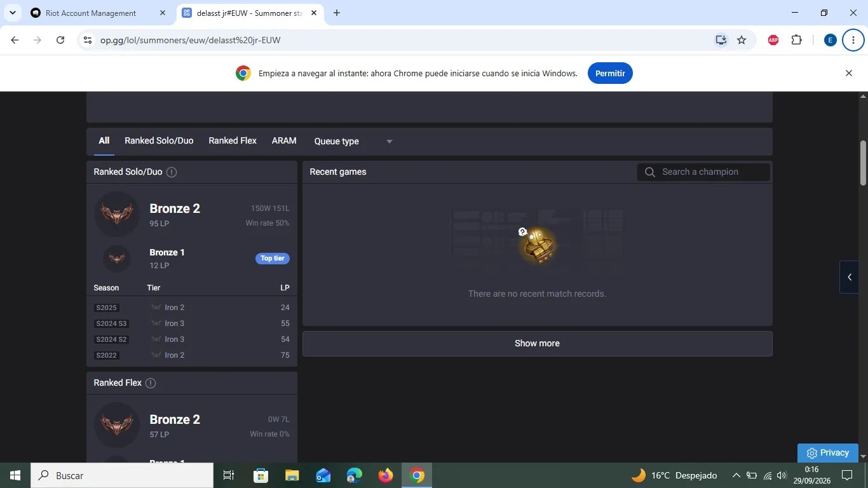Close the Riot Account Management tab
Image resolution: width=868 pixels, height=488 pixels.
pos(162,13)
